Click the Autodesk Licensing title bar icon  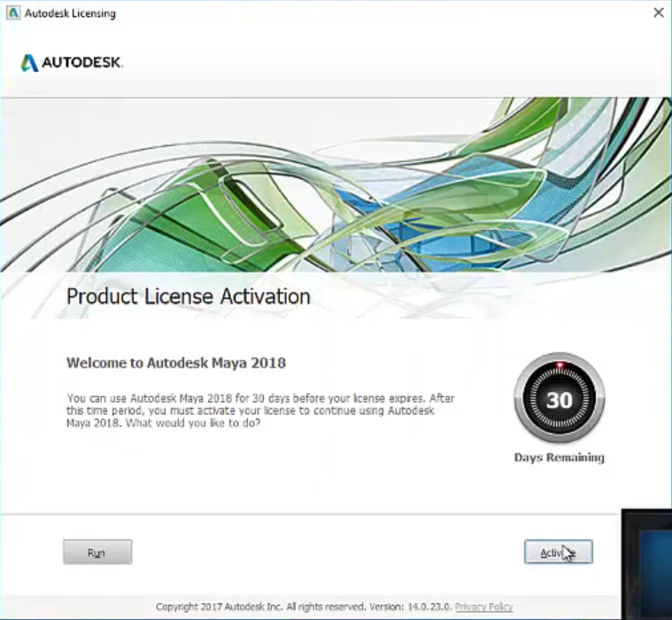click(12, 13)
